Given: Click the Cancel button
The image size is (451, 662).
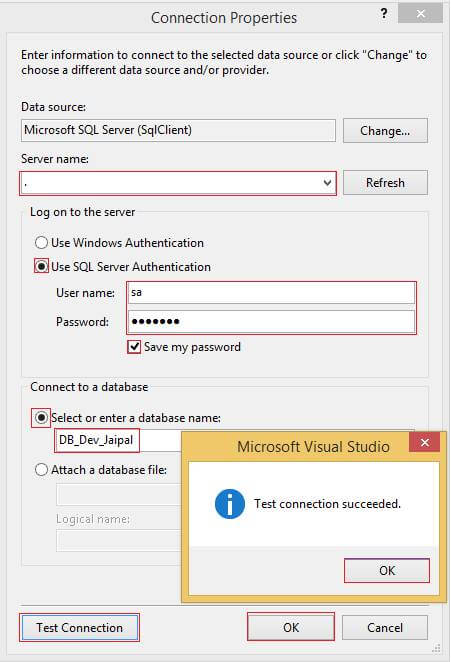Looking at the screenshot, I should pos(385,628).
